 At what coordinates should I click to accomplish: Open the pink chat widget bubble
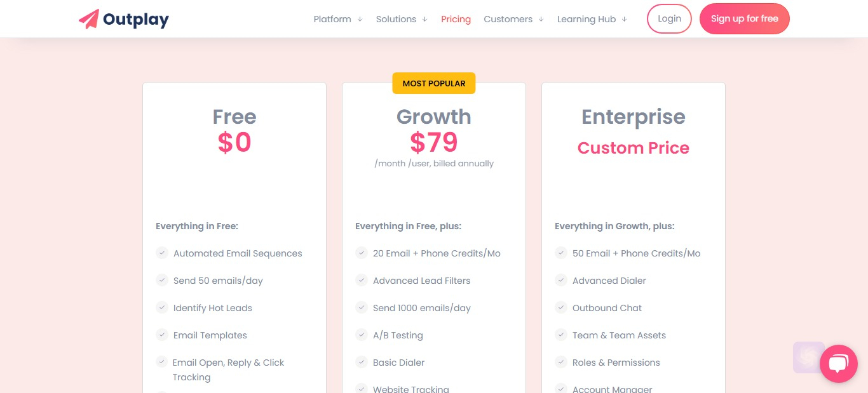pyautogui.click(x=839, y=364)
